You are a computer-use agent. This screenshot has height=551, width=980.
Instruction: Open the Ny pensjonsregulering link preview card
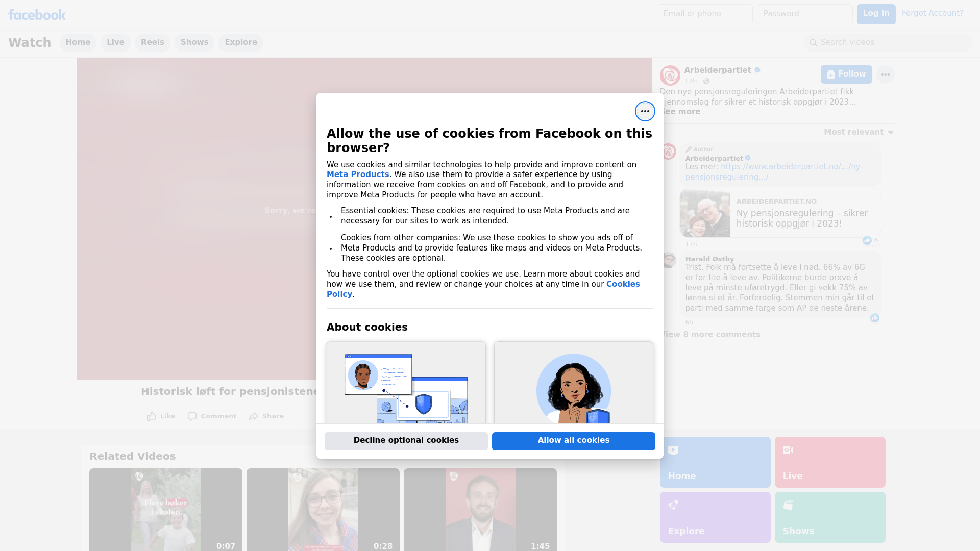pos(780,213)
